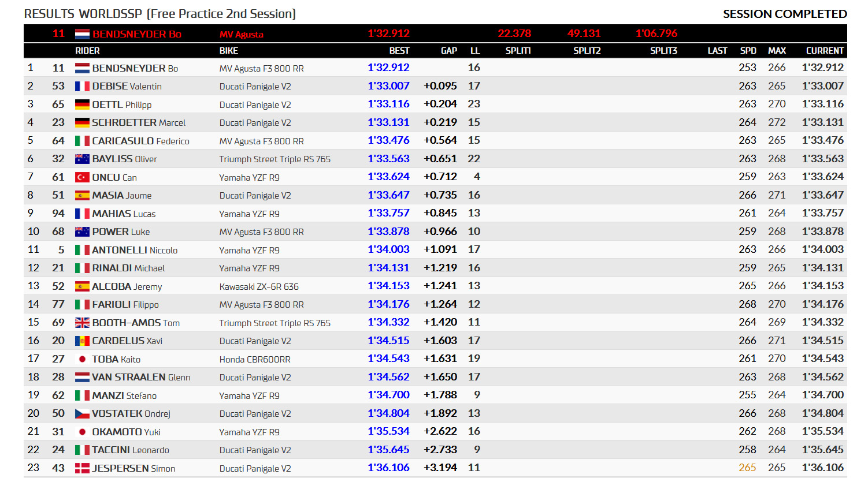This screenshot has width=868, height=478.
Task: Click the Andorran flag beside CARDELUS Xavi
Action: click(82, 341)
